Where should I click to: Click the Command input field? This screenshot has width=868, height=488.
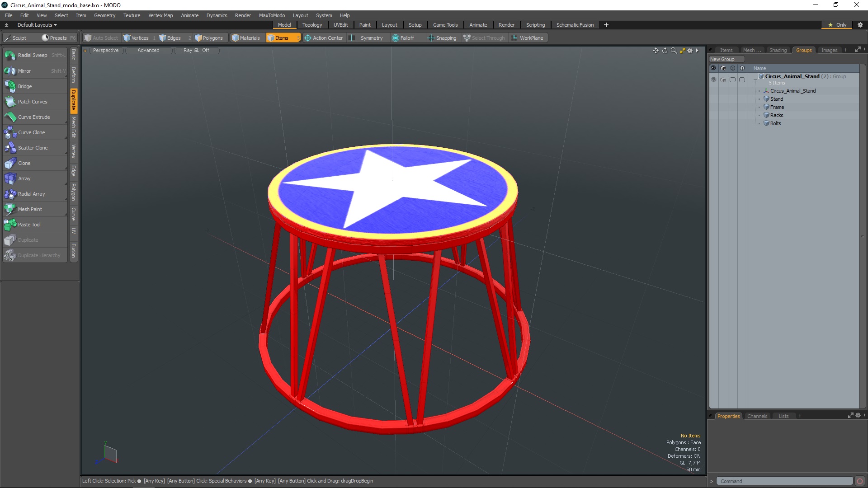[x=785, y=481]
